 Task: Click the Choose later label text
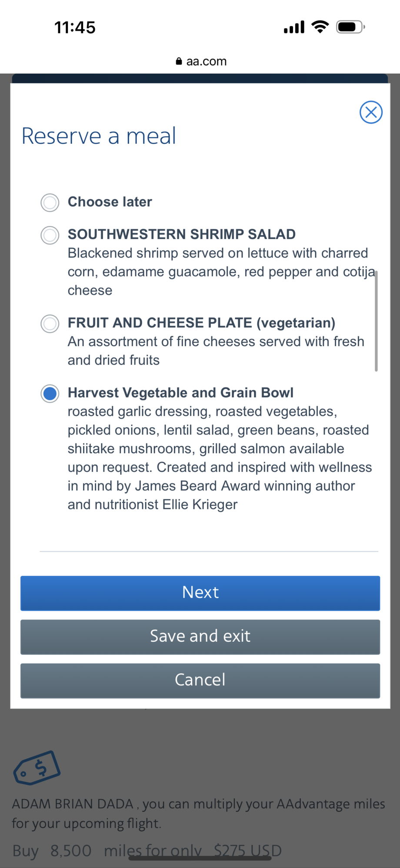pos(110,202)
